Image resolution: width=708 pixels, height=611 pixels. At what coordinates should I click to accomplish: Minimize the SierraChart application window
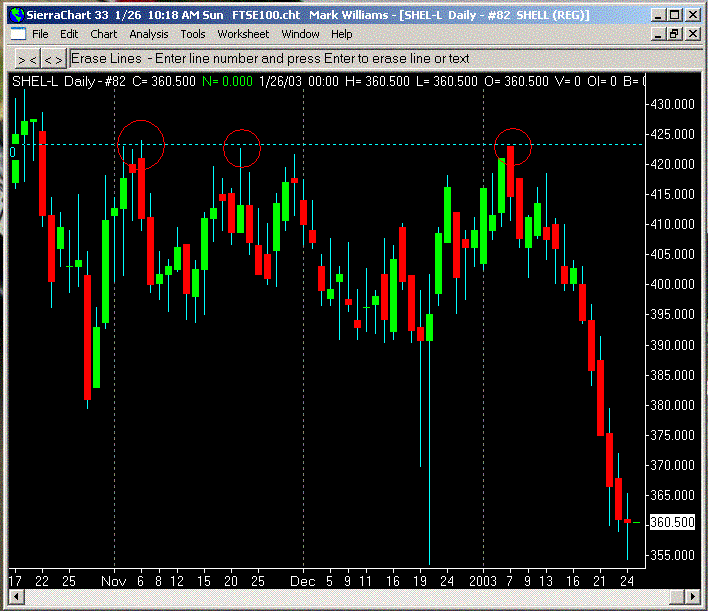coord(658,15)
